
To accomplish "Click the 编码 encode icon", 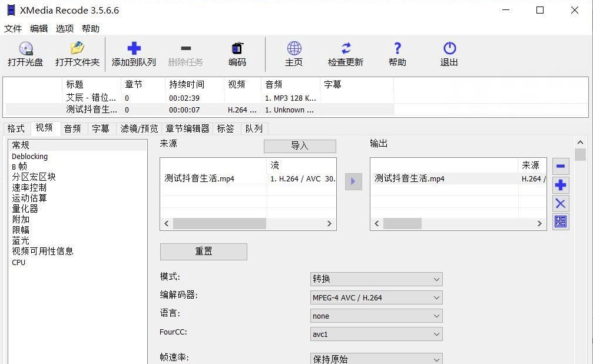I will pyautogui.click(x=237, y=50).
